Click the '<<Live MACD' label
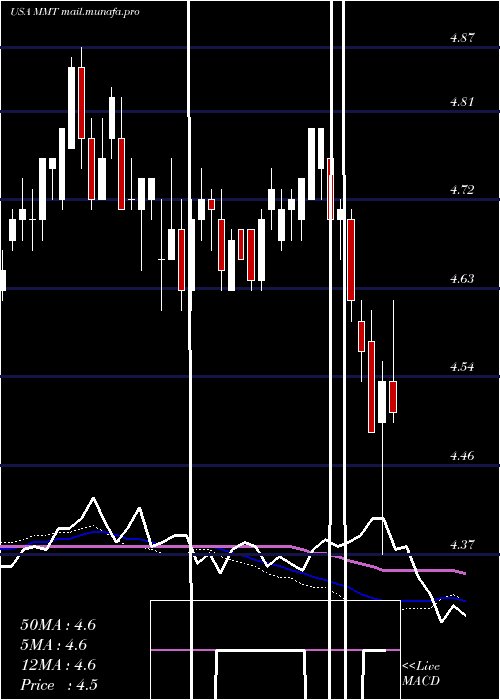 (x=421, y=674)
